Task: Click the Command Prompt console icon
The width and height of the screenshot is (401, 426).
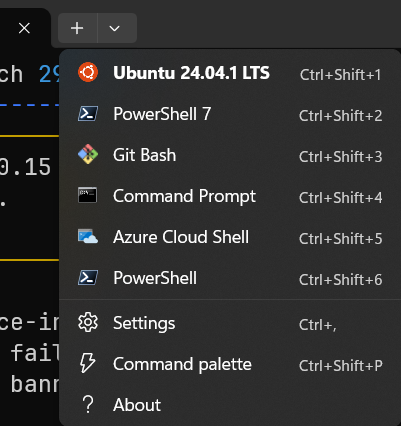Action: (88, 195)
